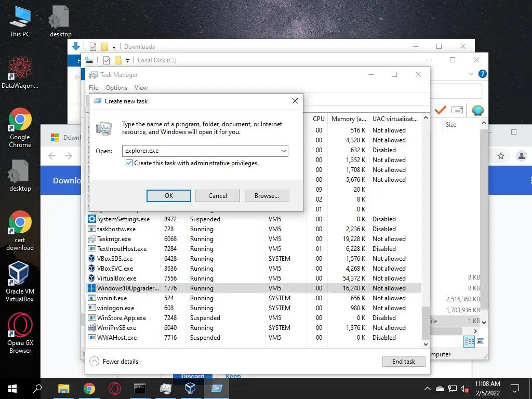Image resolution: width=532 pixels, height=399 pixels.
Task: Open Task Manager Options menu
Action: (x=116, y=88)
